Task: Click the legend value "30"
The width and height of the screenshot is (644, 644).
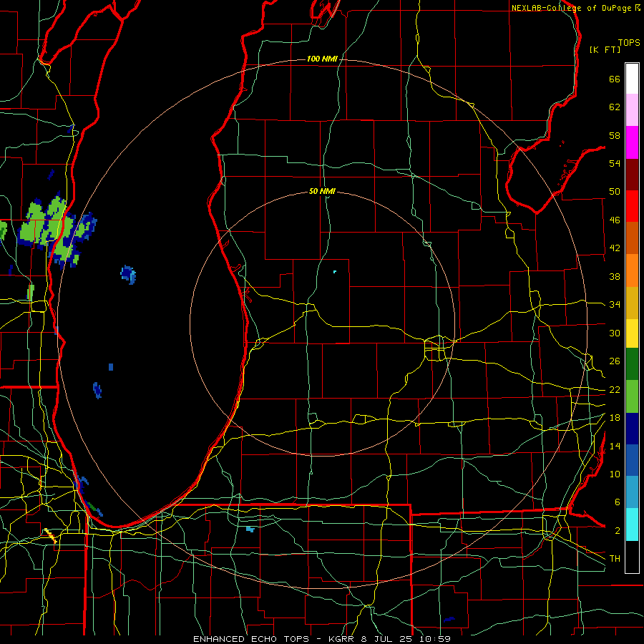Action: coord(615,333)
